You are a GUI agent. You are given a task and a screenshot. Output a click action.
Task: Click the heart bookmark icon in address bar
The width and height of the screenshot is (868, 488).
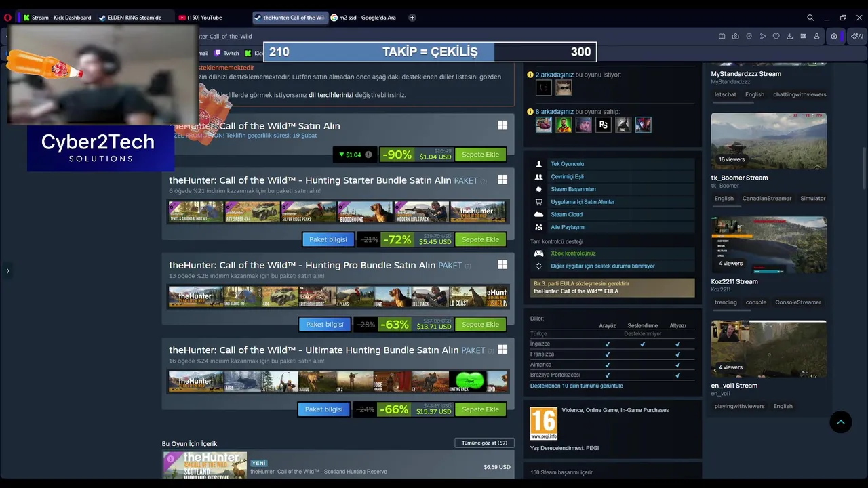(x=776, y=36)
